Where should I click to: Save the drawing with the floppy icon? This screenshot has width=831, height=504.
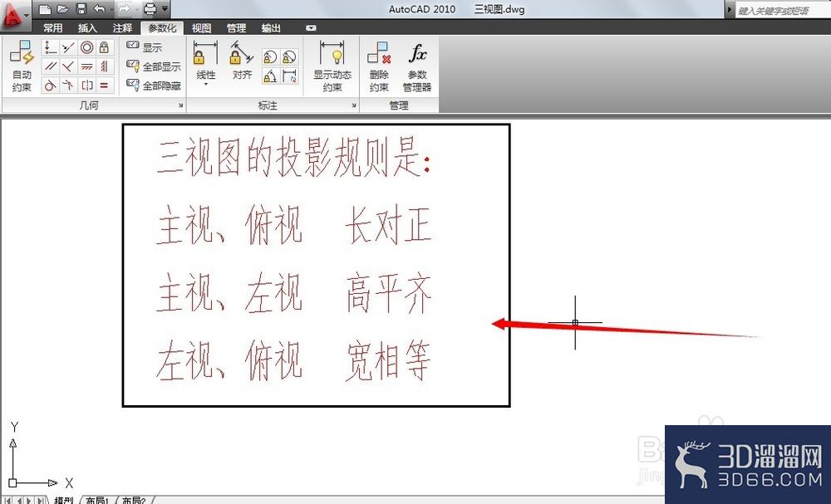point(81,8)
